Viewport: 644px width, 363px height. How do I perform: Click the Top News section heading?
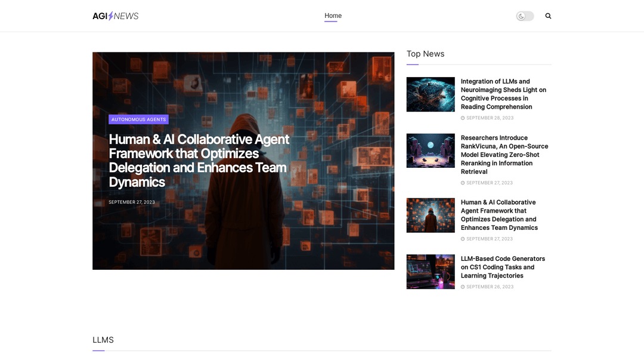point(426,54)
